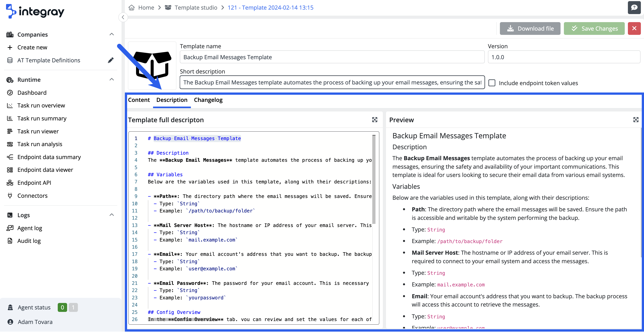Go to Home via breadcrumb icon

pyautogui.click(x=132, y=8)
